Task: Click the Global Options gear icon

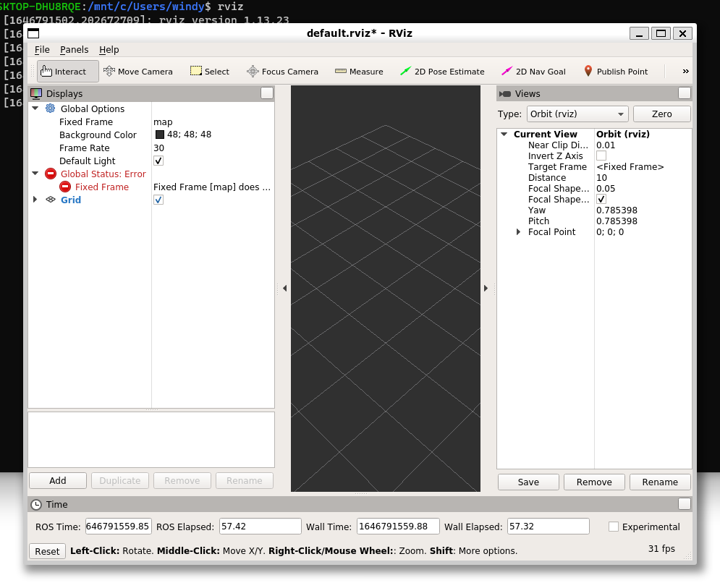Action: 50,108
